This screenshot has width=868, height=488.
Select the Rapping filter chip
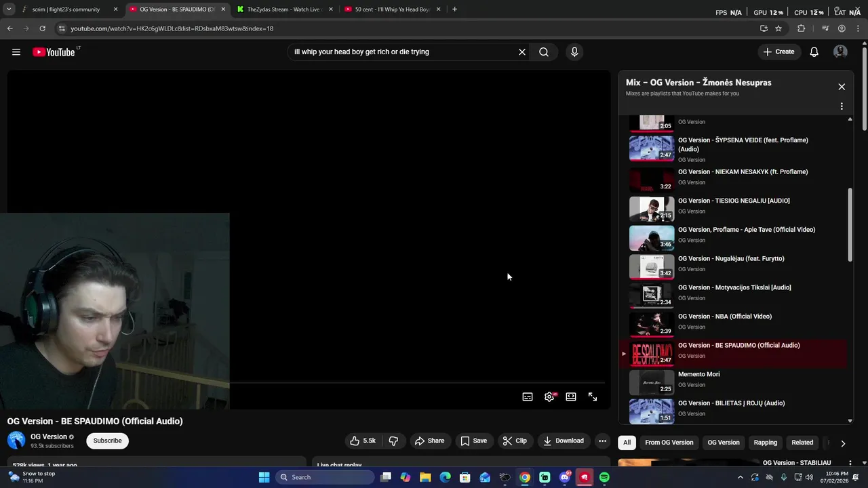click(766, 443)
